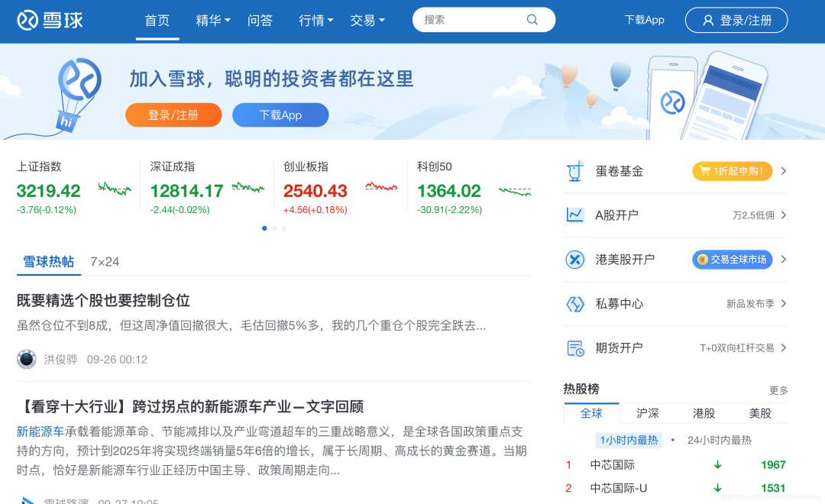The width and height of the screenshot is (825, 504).
Task: Click 更多 link in 热股榜
Action: coord(778,390)
